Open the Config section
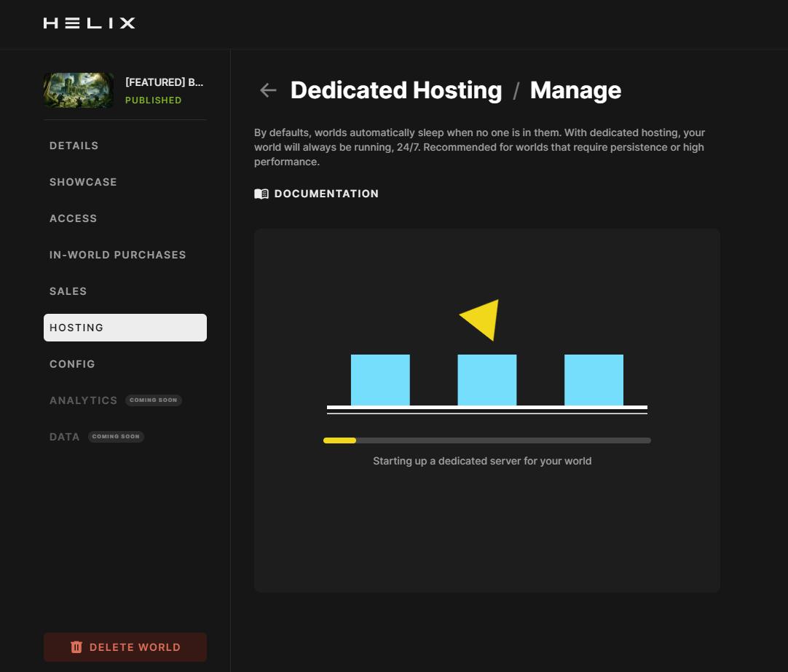788x672 pixels. (72, 364)
